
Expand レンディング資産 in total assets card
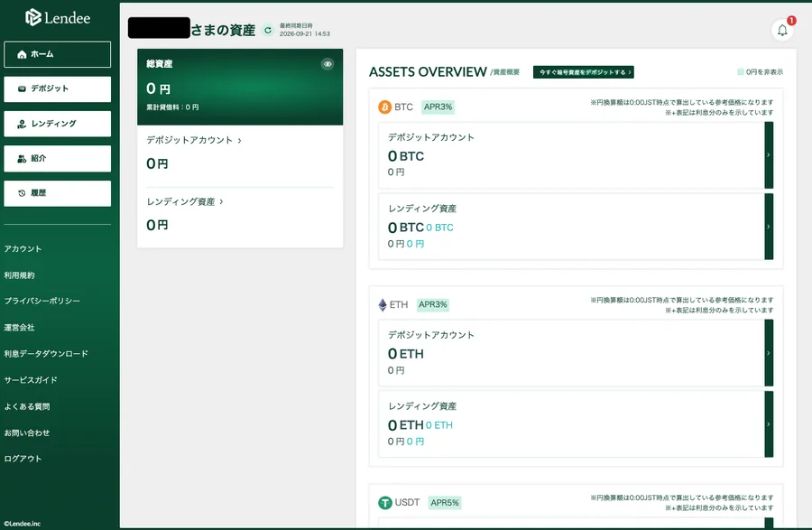pyautogui.click(x=185, y=201)
